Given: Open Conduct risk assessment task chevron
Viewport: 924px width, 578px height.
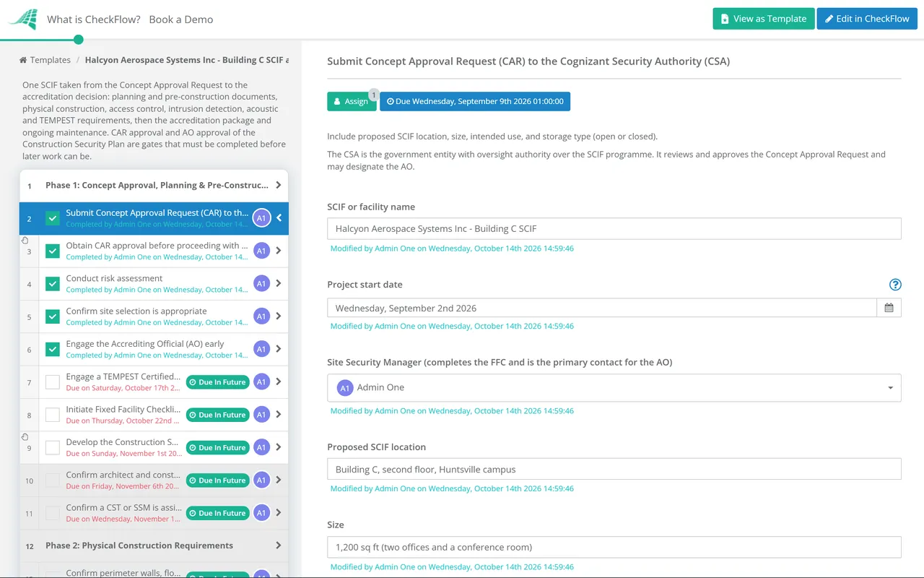Looking at the screenshot, I should 279,284.
